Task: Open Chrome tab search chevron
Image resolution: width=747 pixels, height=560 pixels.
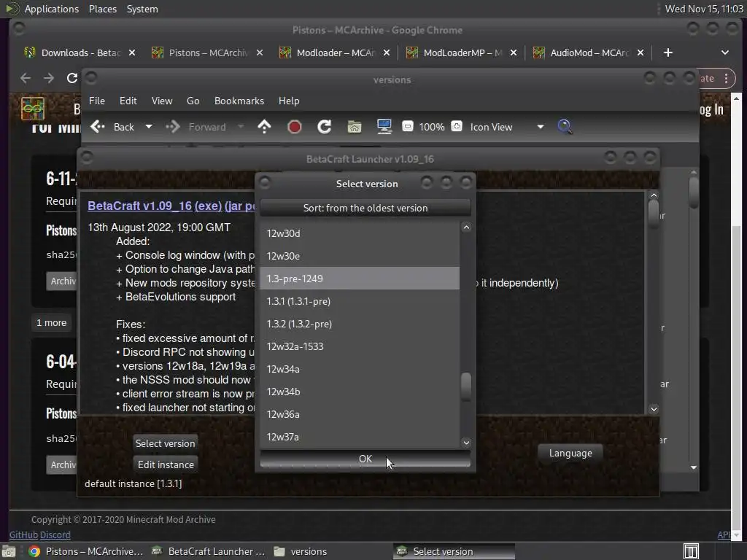Action: point(724,52)
